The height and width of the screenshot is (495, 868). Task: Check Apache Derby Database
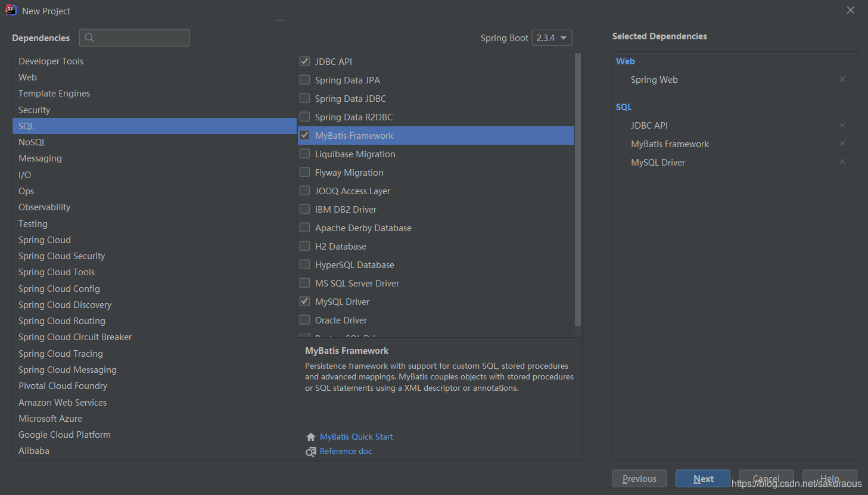tap(304, 228)
